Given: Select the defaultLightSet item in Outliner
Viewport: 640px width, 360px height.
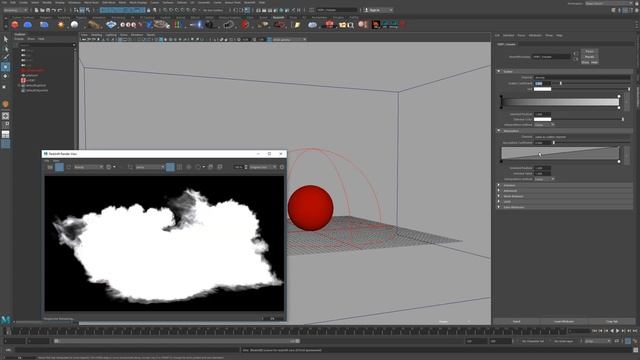Looking at the screenshot, I should pos(37,85).
